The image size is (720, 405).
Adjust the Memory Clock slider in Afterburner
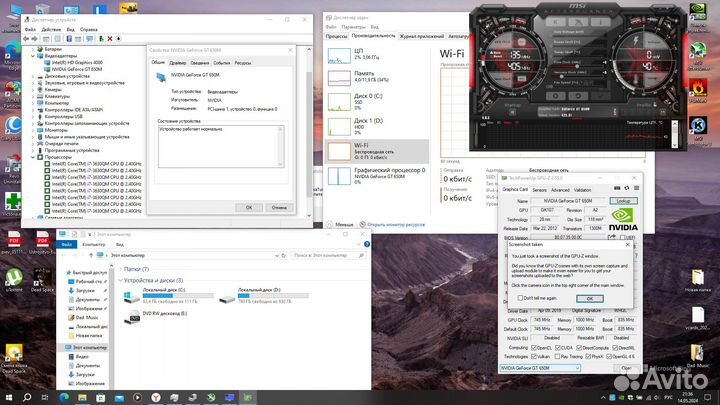(562, 76)
